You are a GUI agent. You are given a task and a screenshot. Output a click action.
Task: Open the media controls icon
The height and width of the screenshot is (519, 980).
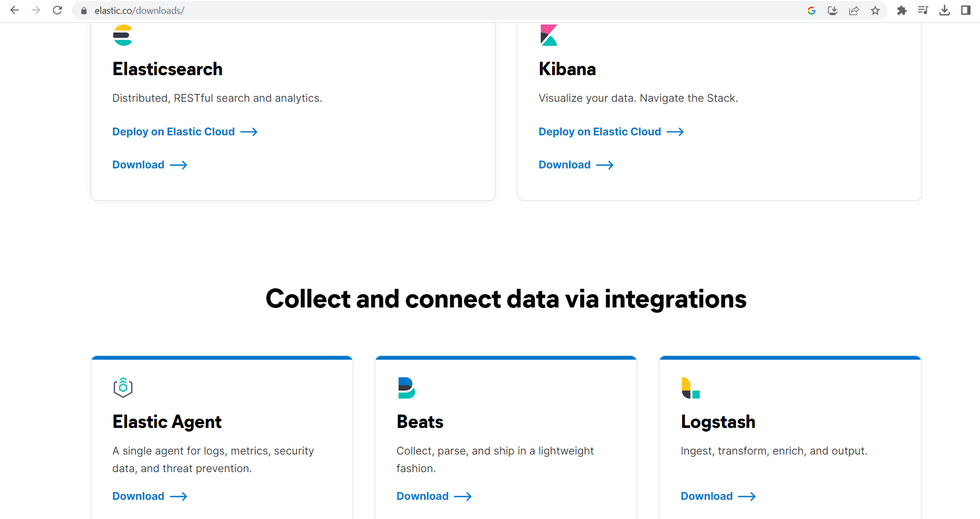[923, 10]
